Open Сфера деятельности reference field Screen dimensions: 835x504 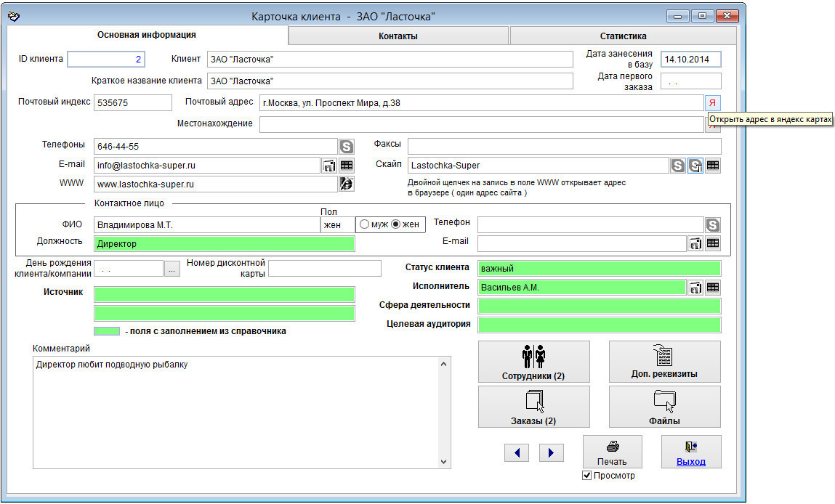tap(599, 306)
